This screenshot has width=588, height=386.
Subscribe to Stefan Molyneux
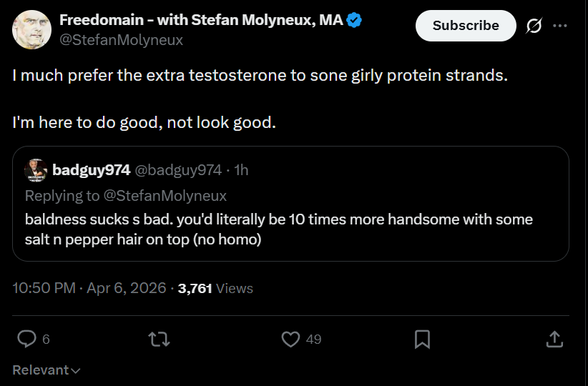click(466, 26)
